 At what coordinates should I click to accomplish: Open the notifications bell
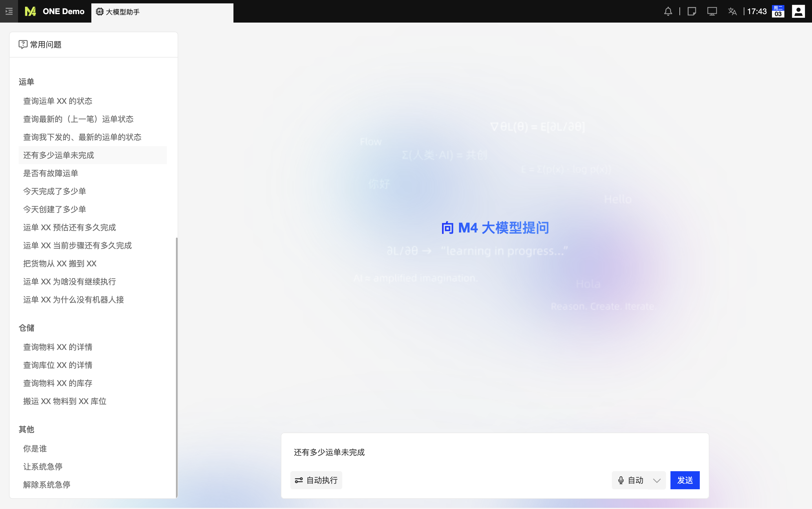pos(668,12)
